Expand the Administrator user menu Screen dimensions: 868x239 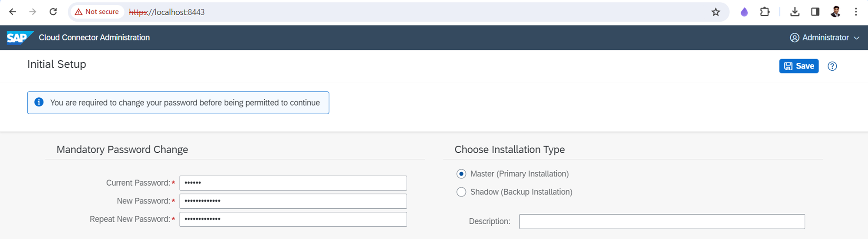coord(825,38)
